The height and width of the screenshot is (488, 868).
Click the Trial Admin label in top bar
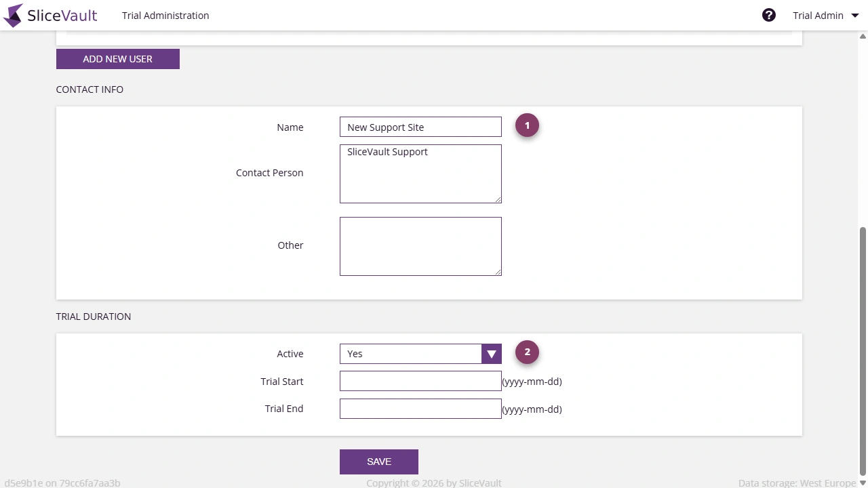[818, 15]
